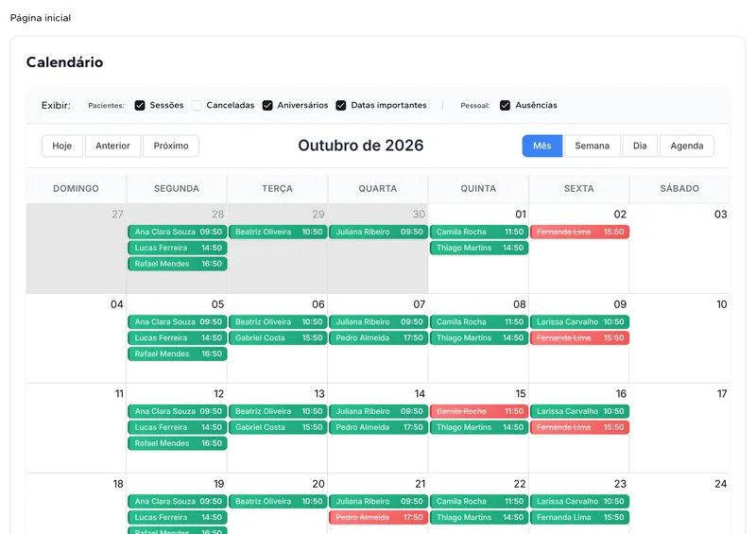
Task: Switch to the Dia view
Action: coord(640,146)
